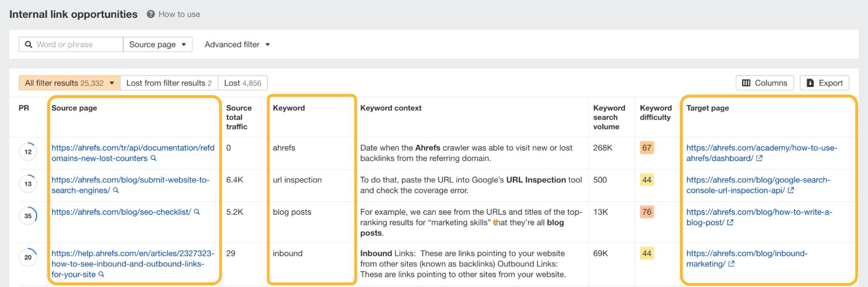Click the magnifier icon beside the seo-checklist source page
The width and height of the screenshot is (868, 287).
[196, 212]
